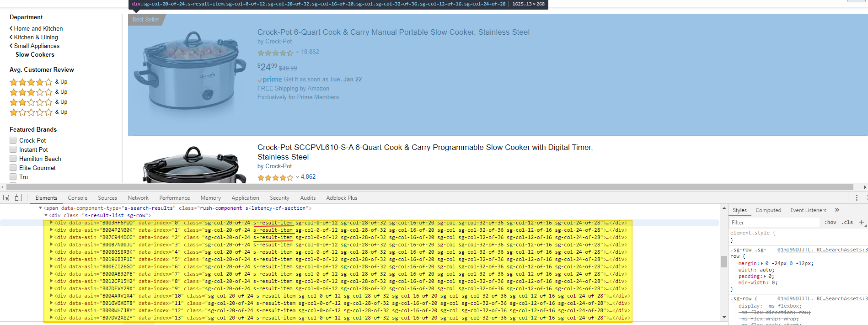This screenshot has width=868, height=325.
Task: Open the 10,862 customer reviews link
Action: click(x=310, y=52)
